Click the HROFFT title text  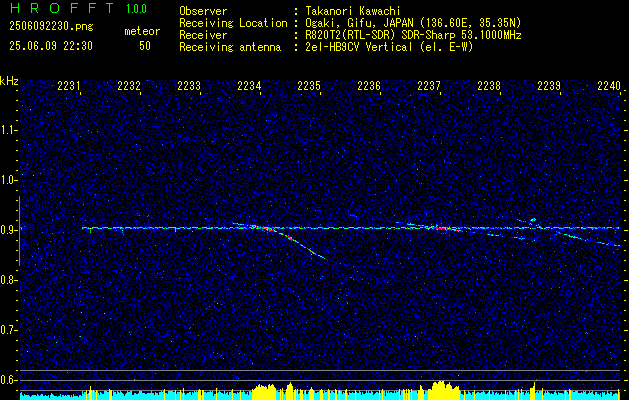click(62, 8)
